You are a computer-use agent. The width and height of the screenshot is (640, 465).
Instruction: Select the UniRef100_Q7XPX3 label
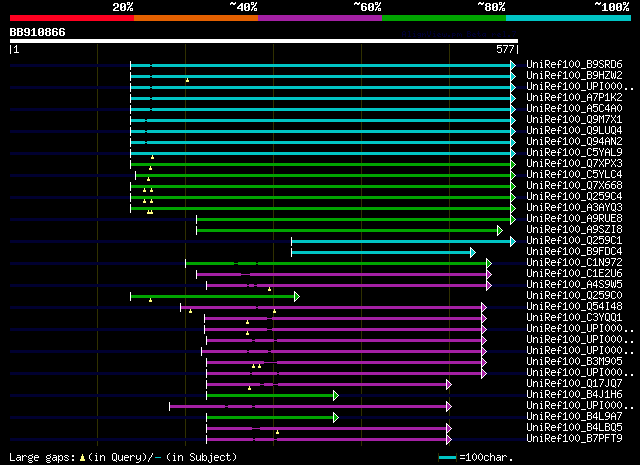pyautogui.click(x=574, y=163)
